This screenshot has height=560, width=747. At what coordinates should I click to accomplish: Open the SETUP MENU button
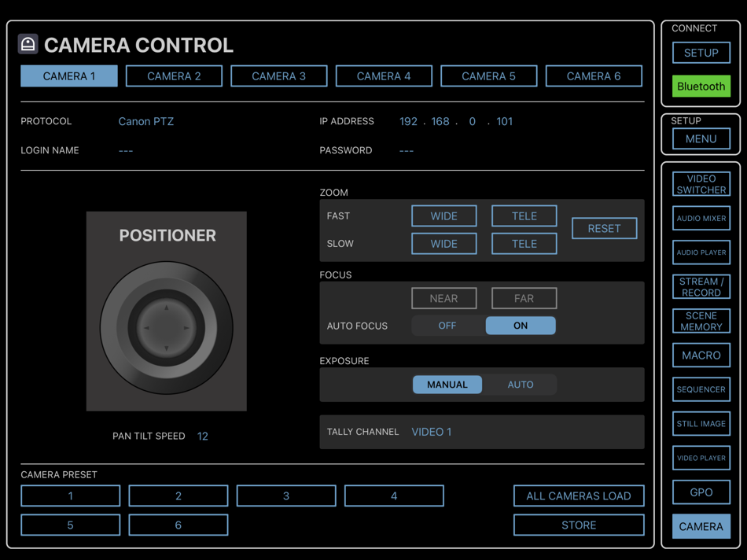point(701,138)
